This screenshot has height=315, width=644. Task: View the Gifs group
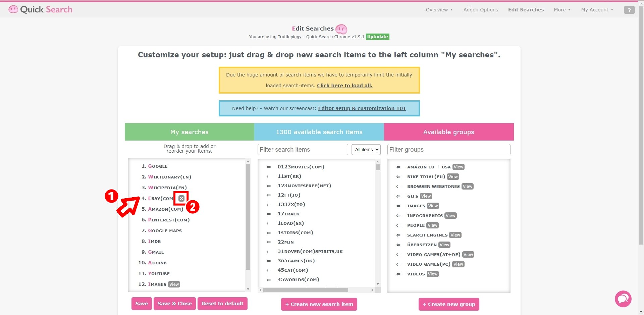[x=426, y=196]
